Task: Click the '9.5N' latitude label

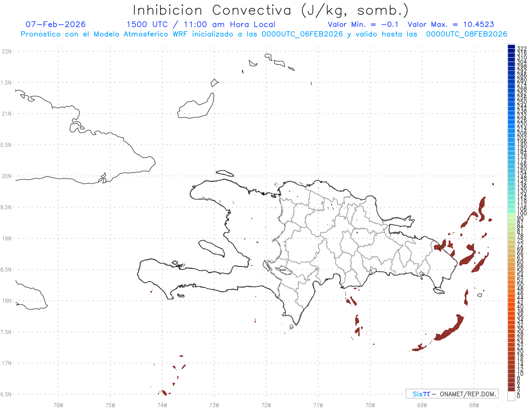Action: pyautogui.click(x=7, y=207)
